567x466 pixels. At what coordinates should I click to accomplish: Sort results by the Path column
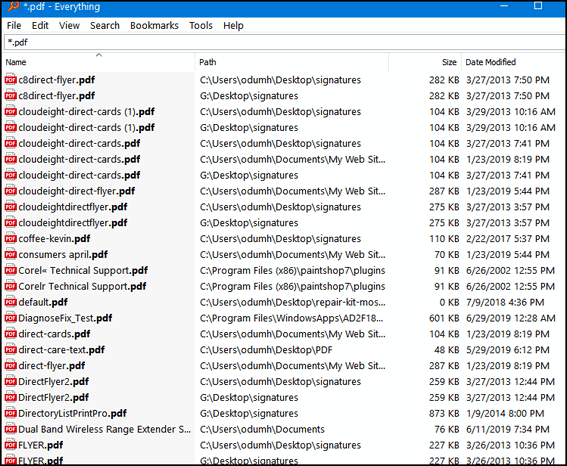click(x=292, y=62)
